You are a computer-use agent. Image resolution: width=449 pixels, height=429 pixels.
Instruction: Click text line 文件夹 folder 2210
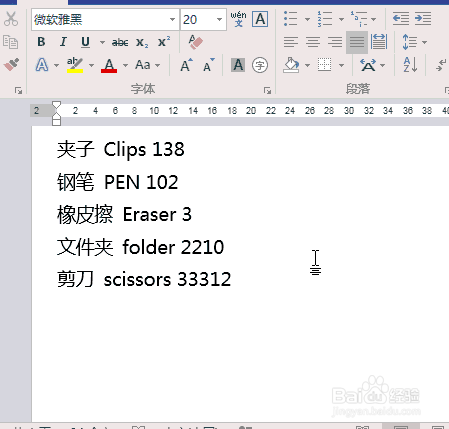[x=140, y=247]
